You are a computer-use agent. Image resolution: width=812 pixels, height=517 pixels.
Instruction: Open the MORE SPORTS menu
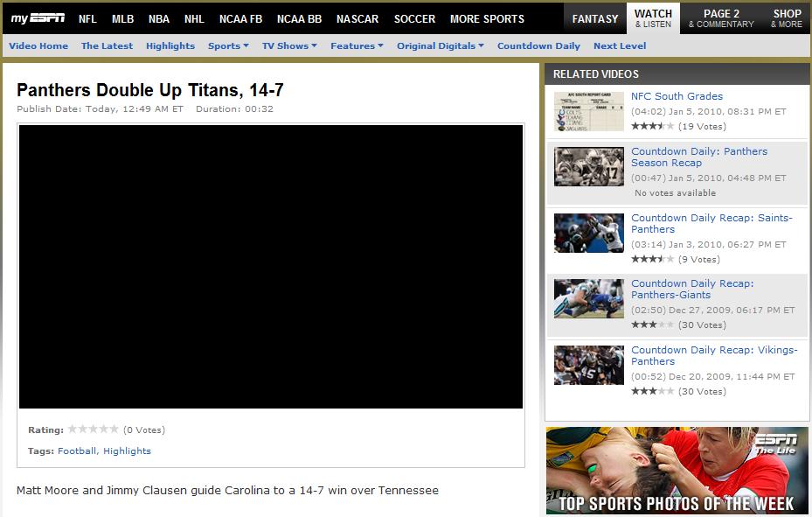488,19
